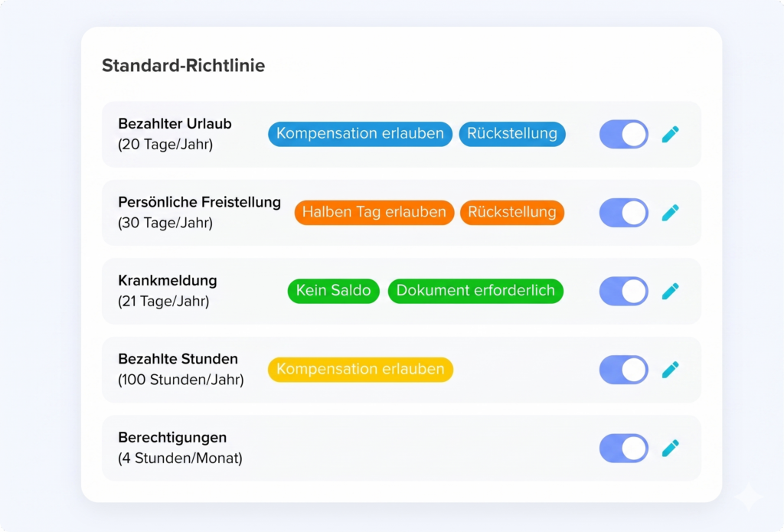The image size is (784, 532).
Task: Turn off the Krankmeldung switch
Action: coord(623,291)
